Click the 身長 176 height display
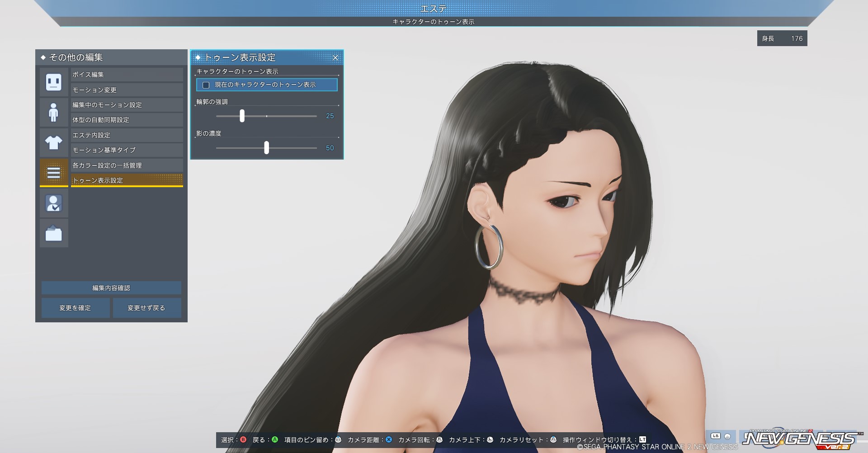868x453 pixels. (782, 38)
